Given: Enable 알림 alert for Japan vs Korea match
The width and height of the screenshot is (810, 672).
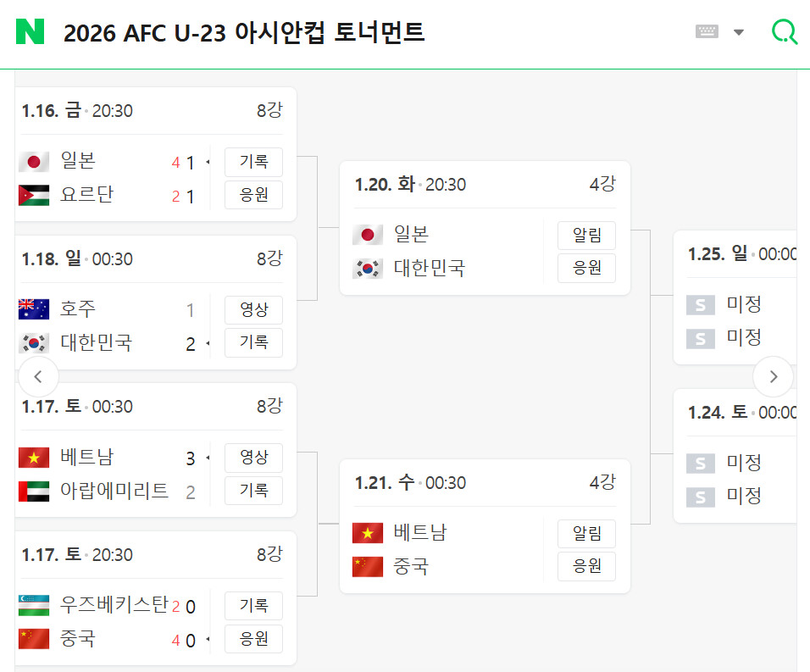Looking at the screenshot, I should click(586, 236).
